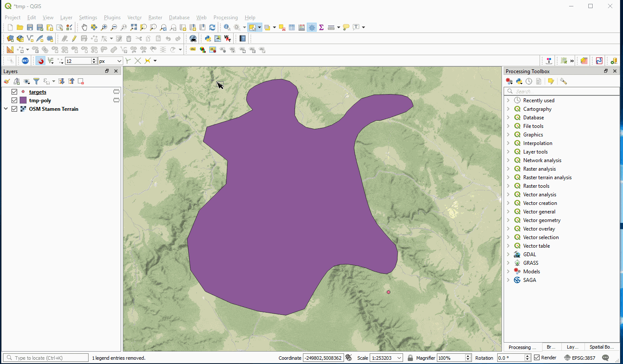Open the Vector menu
This screenshot has width=623, height=364.
point(134,18)
